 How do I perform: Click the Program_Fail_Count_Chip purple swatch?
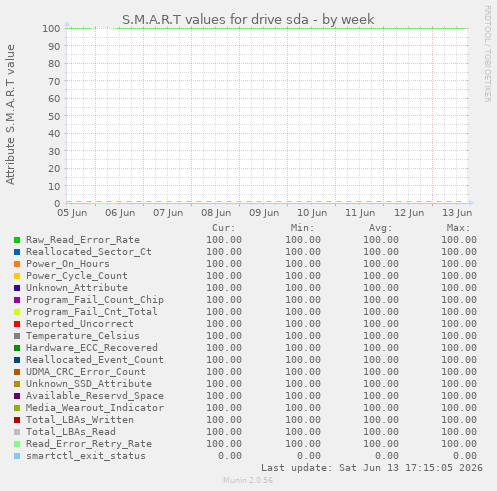point(17,300)
